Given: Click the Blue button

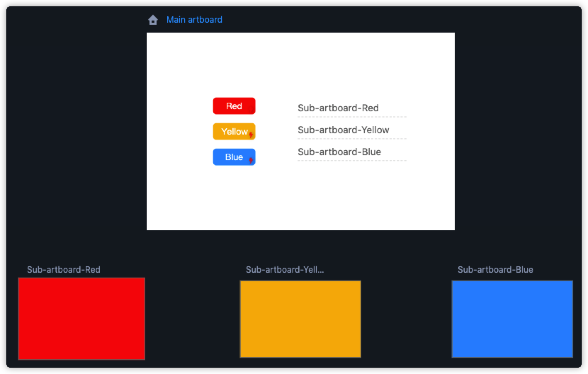Looking at the screenshot, I should click(x=234, y=157).
